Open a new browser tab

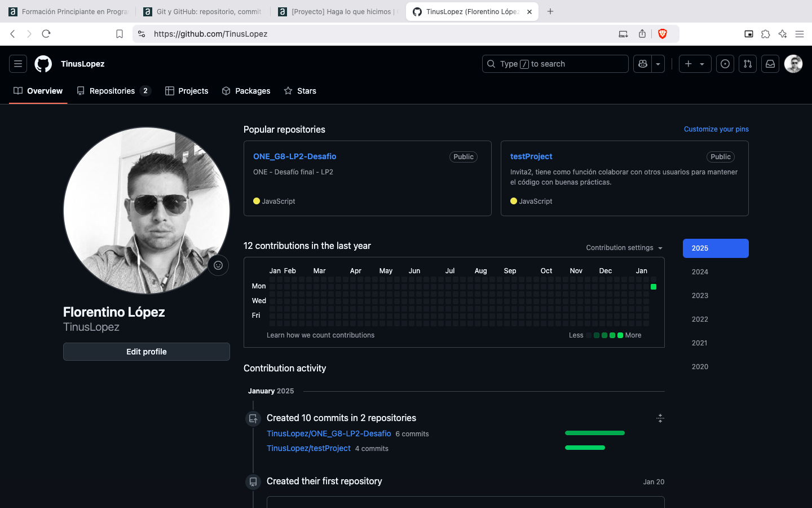550,11
